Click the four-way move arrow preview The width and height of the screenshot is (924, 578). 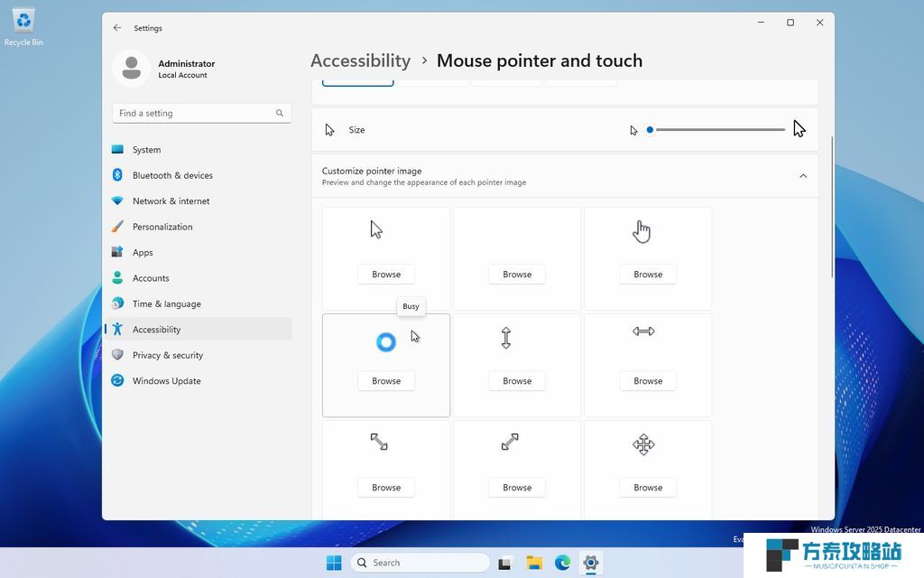tap(643, 444)
